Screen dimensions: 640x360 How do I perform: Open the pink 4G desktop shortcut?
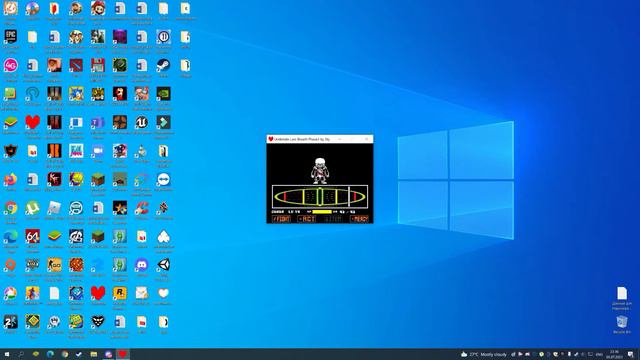[11, 65]
